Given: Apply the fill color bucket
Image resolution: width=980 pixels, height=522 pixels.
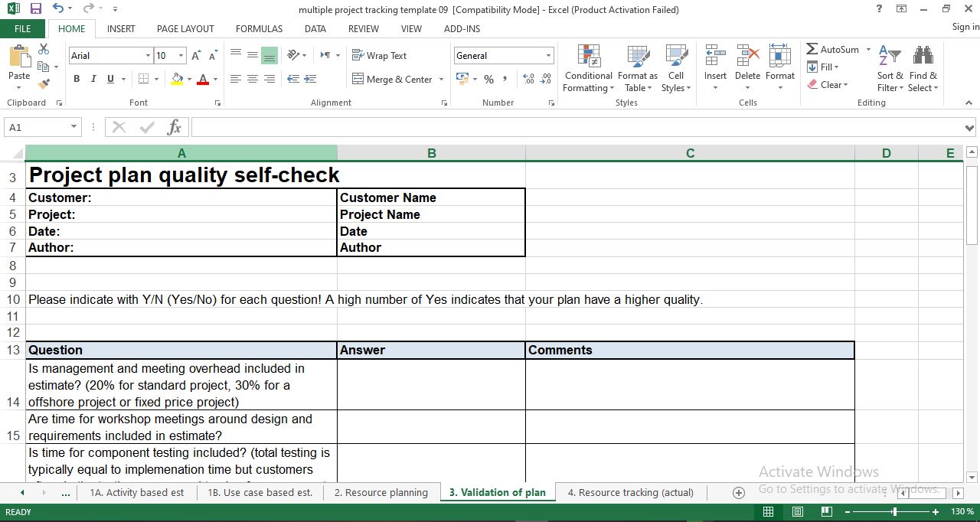Looking at the screenshot, I should point(178,79).
